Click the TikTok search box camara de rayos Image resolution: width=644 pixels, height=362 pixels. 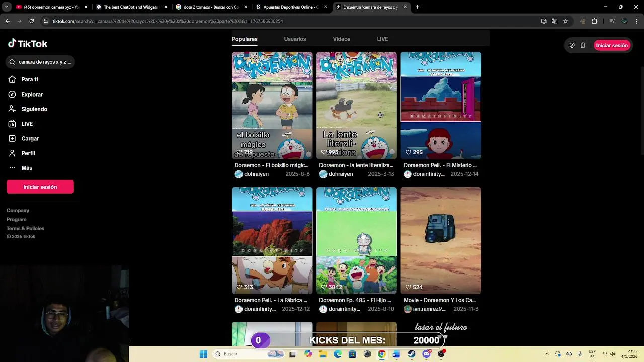pyautogui.click(x=40, y=62)
